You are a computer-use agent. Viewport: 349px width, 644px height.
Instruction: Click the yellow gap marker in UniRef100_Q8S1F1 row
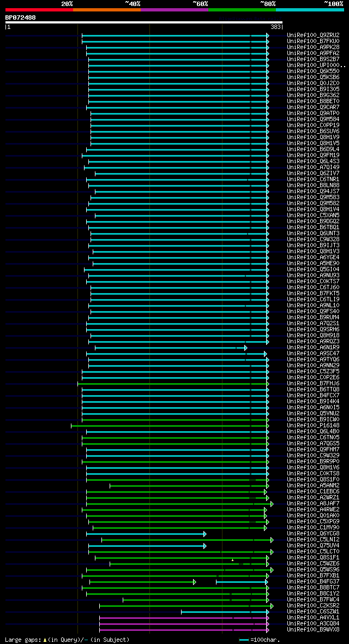pos(232,560)
